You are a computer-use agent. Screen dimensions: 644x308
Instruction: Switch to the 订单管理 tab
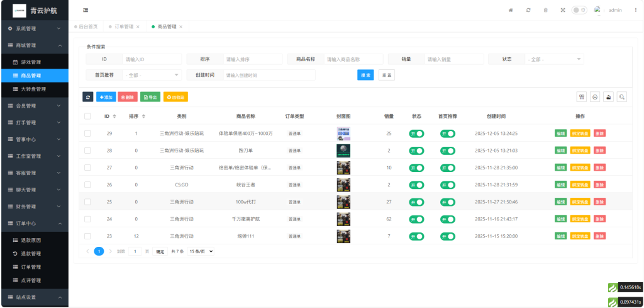124,26
